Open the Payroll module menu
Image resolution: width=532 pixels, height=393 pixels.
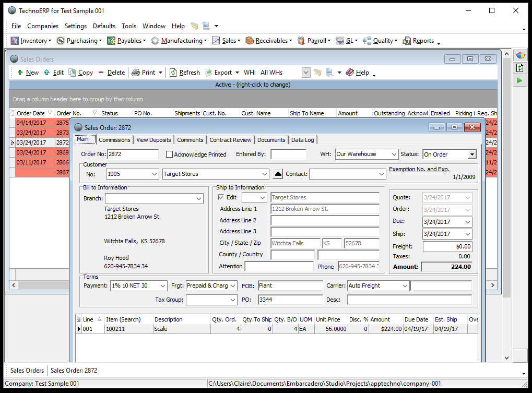click(x=314, y=41)
